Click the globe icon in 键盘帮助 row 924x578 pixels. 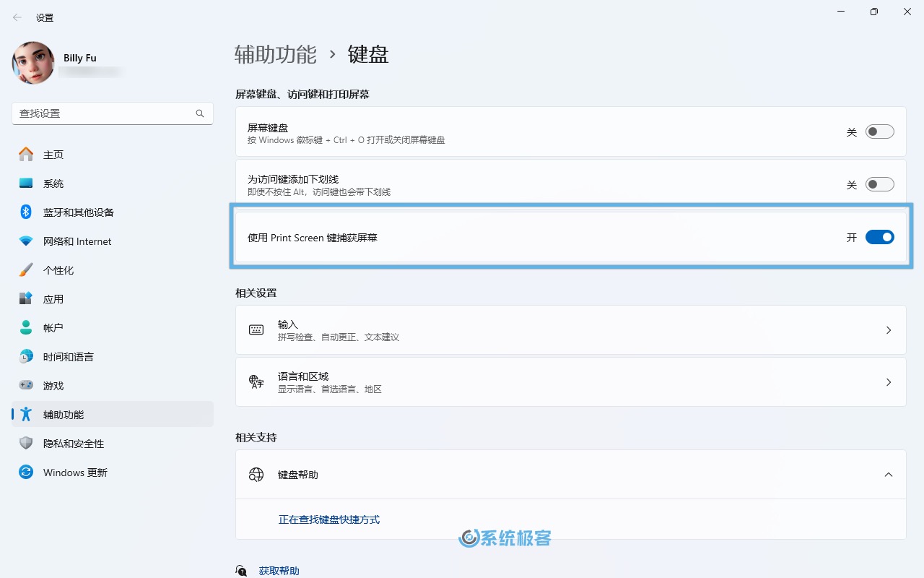pyautogui.click(x=256, y=475)
